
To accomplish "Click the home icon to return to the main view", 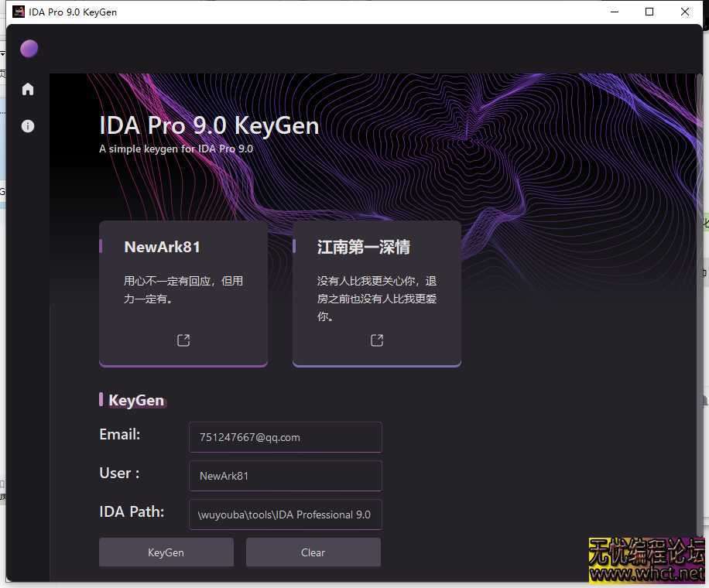I will point(28,89).
